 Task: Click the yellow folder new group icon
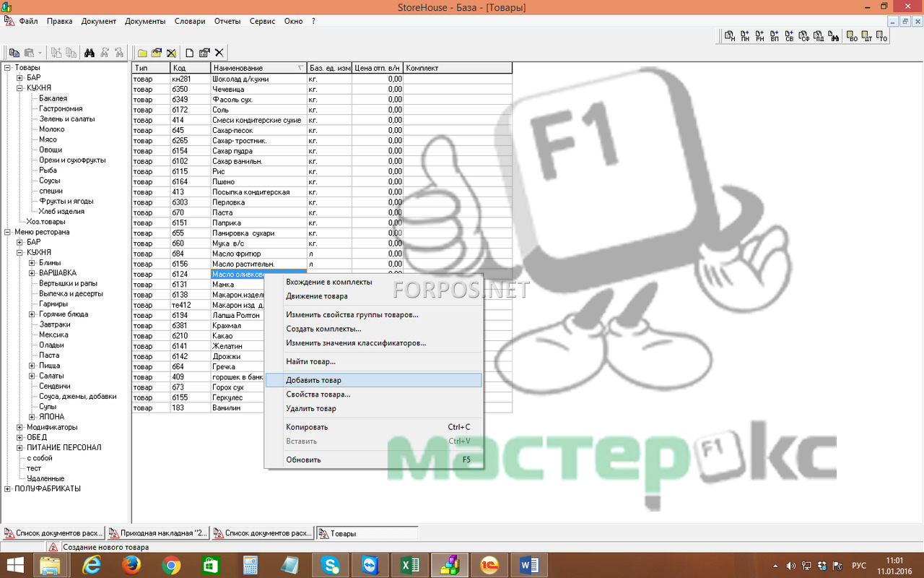click(x=143, y=53)
